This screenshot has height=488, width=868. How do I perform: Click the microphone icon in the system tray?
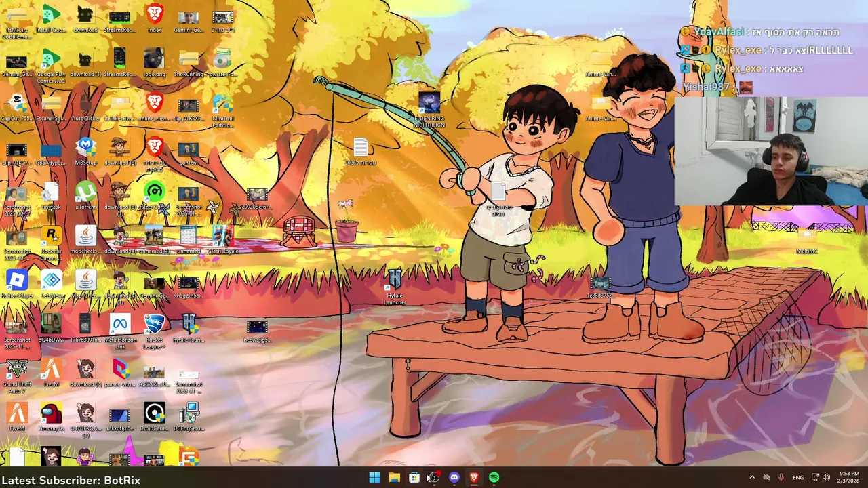781,477
